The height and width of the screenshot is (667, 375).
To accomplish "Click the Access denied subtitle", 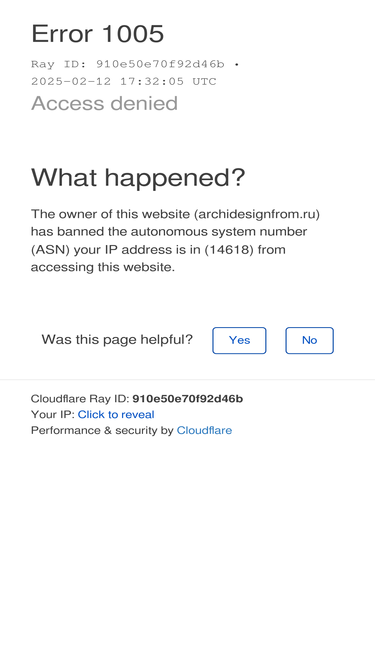I will 105,103.
